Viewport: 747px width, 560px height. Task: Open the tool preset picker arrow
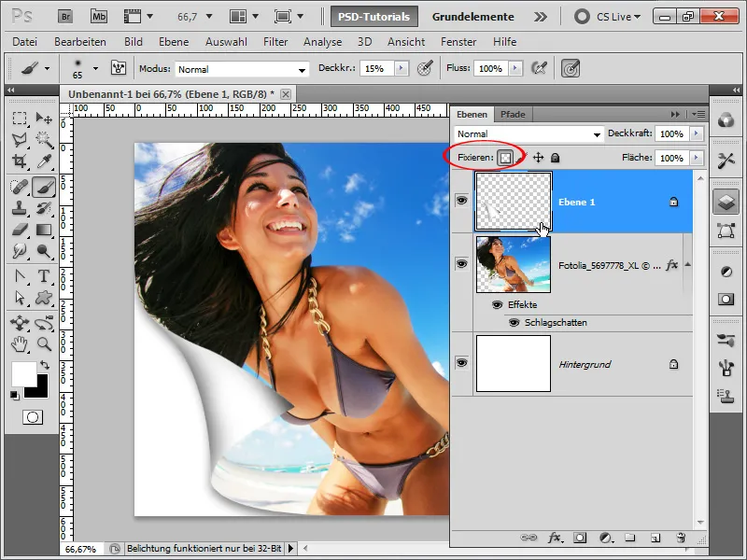click(x=47, y=68)
